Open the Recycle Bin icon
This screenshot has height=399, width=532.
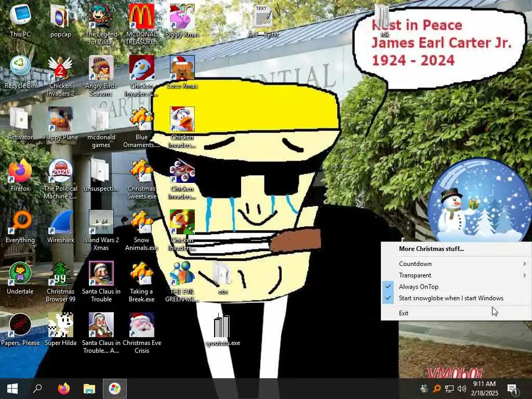coord(20,72)
